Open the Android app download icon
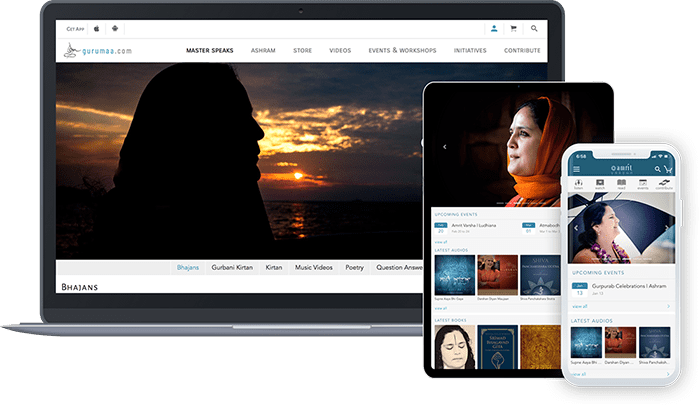This screenshot has width=700, height=405. (x=115, y=29)
